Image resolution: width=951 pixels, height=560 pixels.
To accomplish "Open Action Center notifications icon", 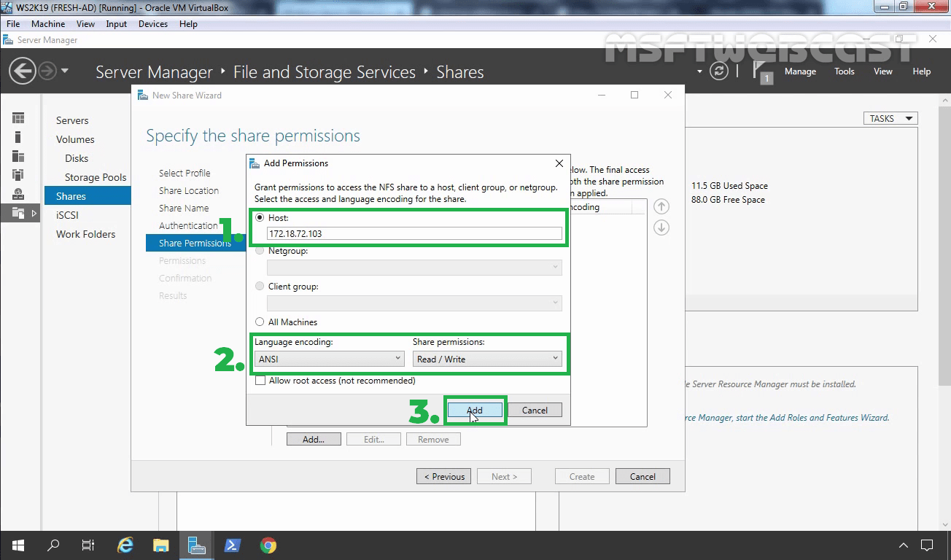I will pyautogui.click(x=927, y=545).
